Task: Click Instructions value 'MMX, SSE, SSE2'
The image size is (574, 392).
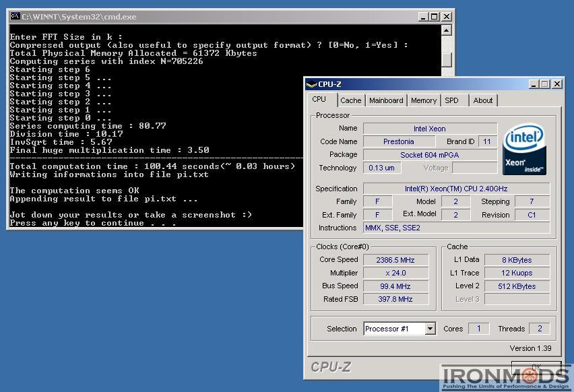Action: point(456,228)
